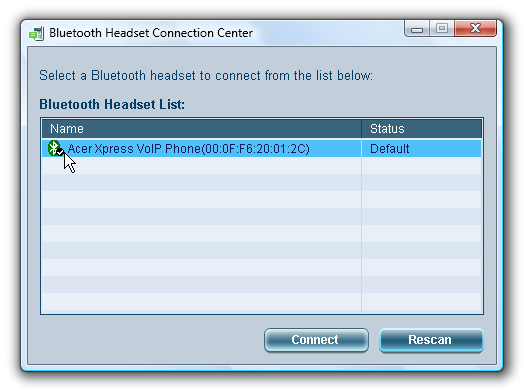Click the Default status cell

pyautogui.click(x=421, y=149)
